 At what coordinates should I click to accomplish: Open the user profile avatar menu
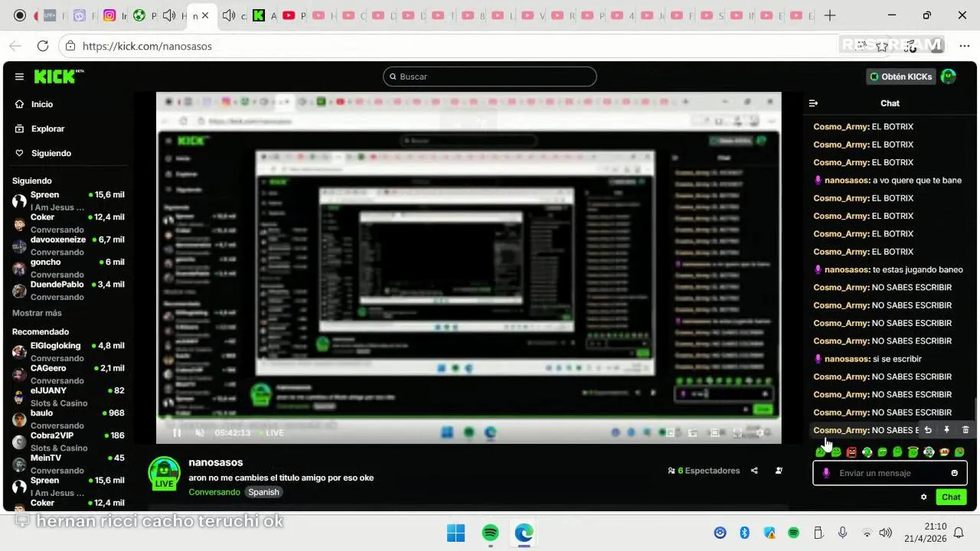[x=949, y=77]
